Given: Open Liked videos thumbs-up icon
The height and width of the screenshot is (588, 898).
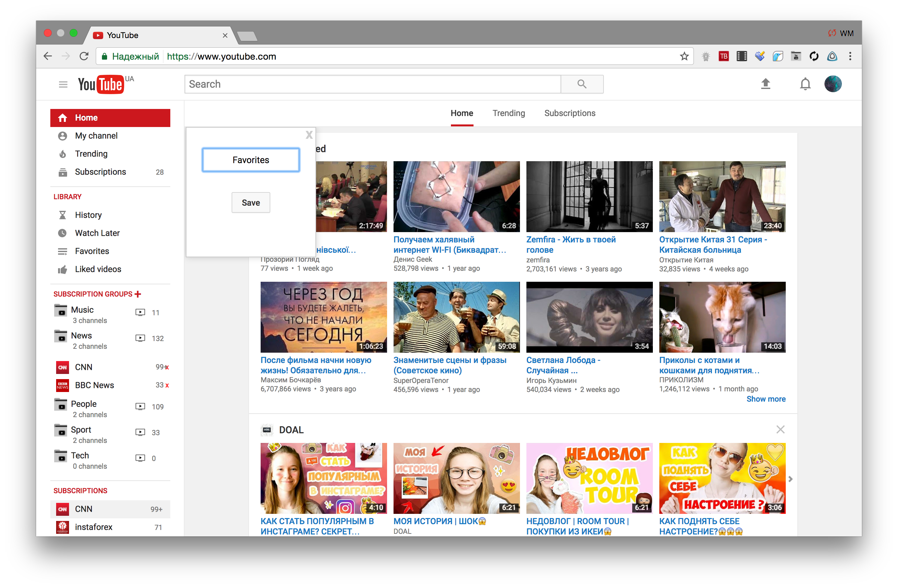Looking at the screenshot, I should tap(63, 269).
